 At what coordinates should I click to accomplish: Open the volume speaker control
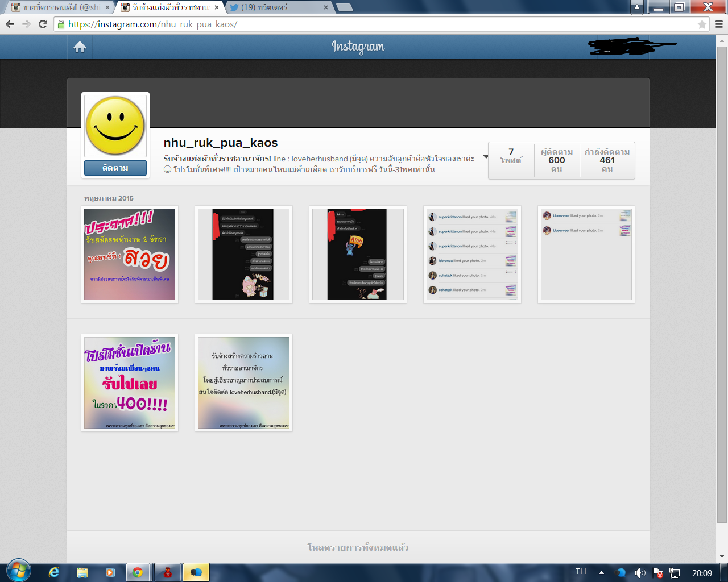[640, 572]
